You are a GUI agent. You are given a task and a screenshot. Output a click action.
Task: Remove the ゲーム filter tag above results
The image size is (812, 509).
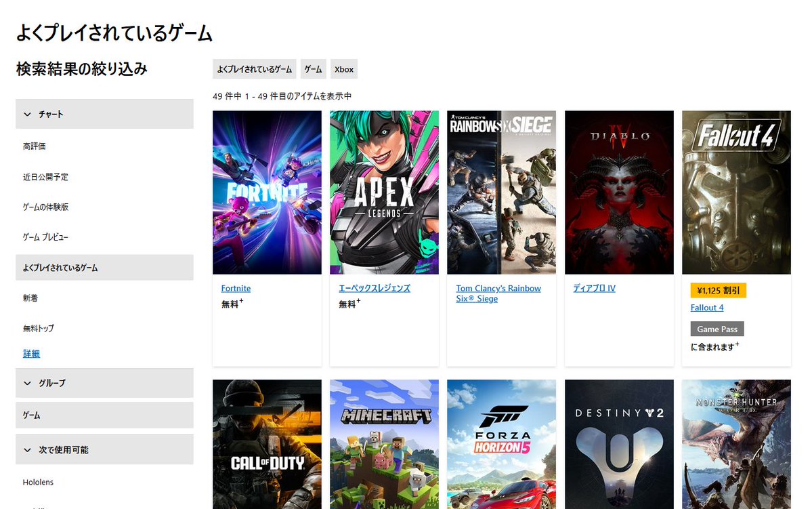coord(314,69)
